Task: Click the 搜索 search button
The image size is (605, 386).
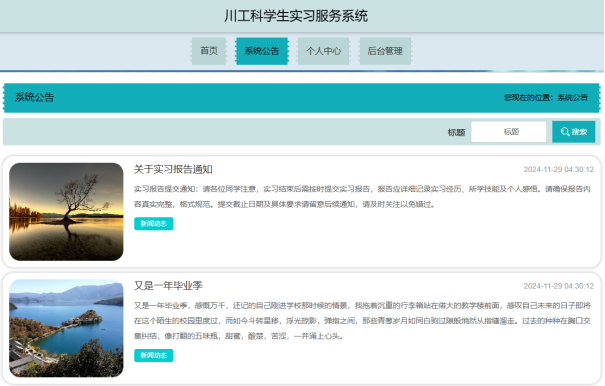Action: pos(573,132)
